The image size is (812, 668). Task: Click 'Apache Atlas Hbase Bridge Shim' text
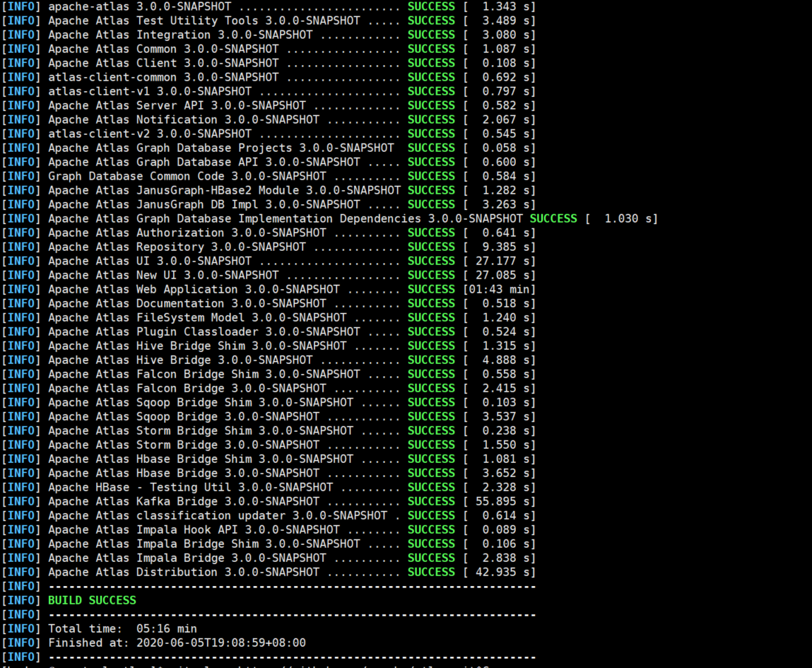pos(150,459)
